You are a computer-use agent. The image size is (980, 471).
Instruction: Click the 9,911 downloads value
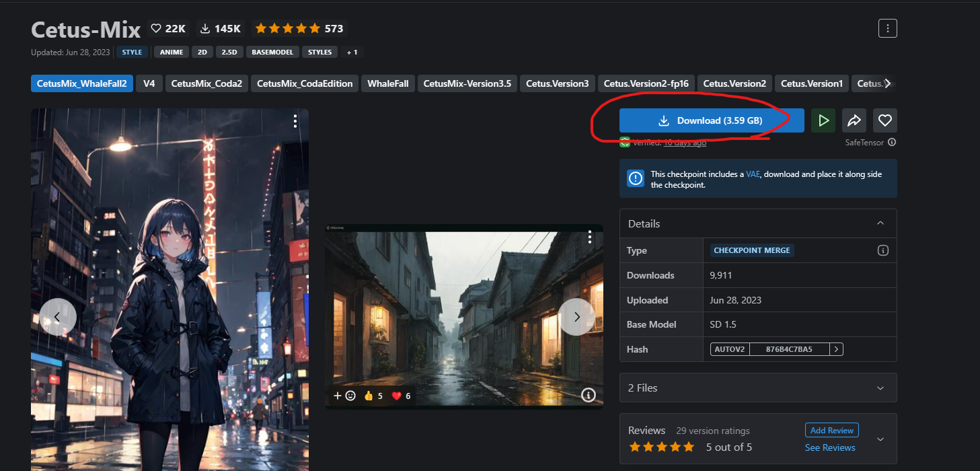(x=722, y=275)
